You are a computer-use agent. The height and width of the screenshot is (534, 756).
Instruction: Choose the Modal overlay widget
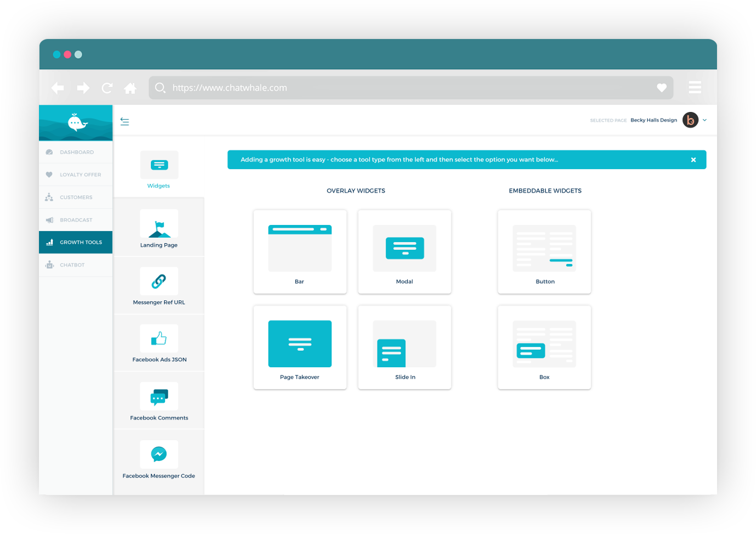(x=404, y=252)
